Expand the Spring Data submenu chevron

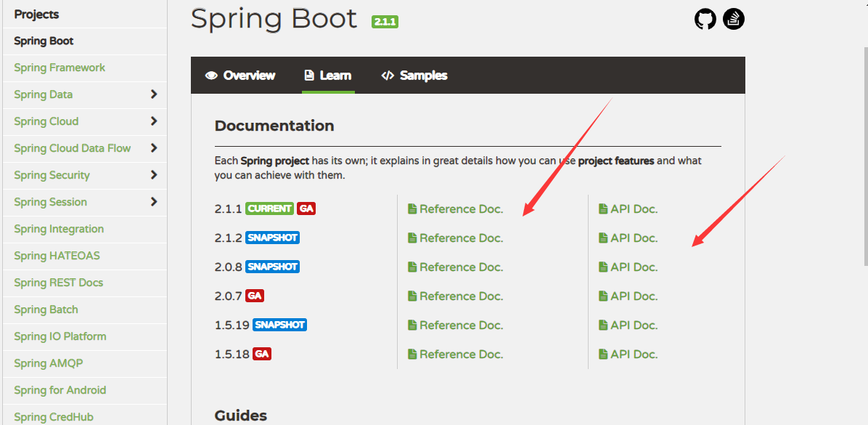point(154,94)
